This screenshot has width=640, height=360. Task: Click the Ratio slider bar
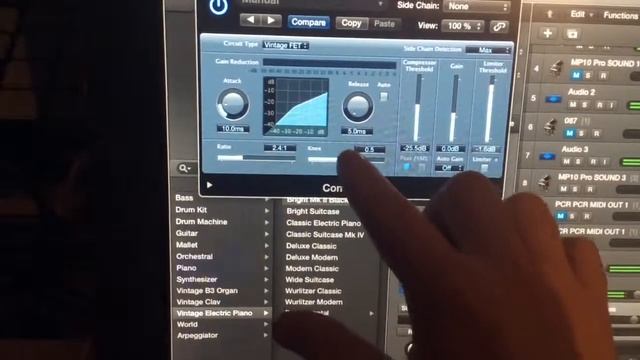(256, 158)
